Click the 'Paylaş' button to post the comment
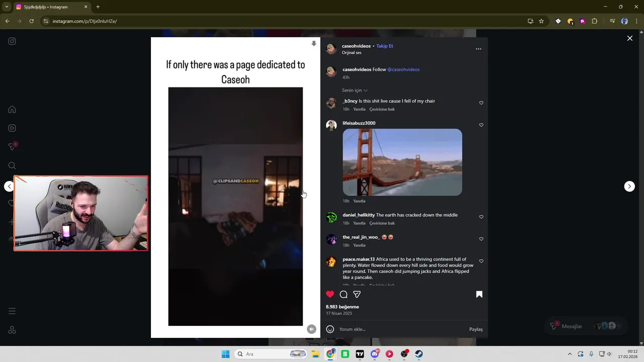 click(476, 329)
